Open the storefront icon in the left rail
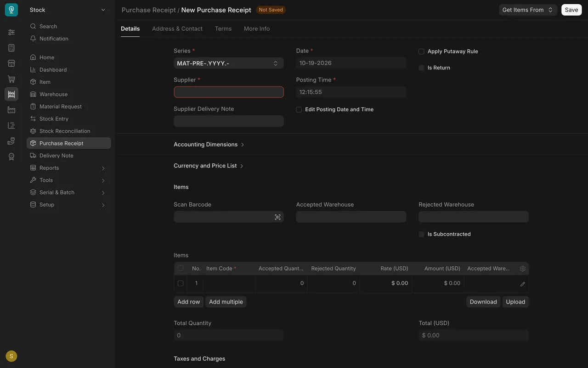 (11, 63)
